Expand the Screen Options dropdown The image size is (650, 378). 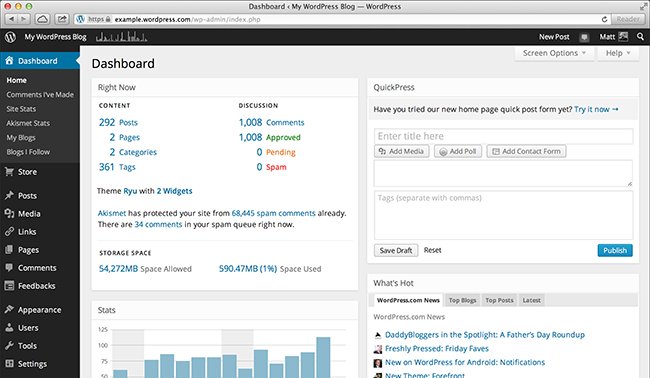click(x=554, y=53)
